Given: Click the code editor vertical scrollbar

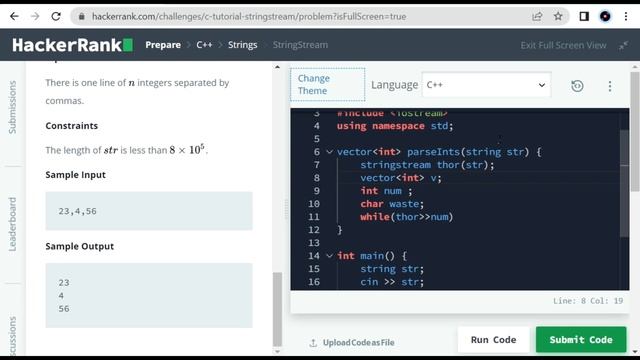Looking at the screenshot, I should click(x=624, y=183).
